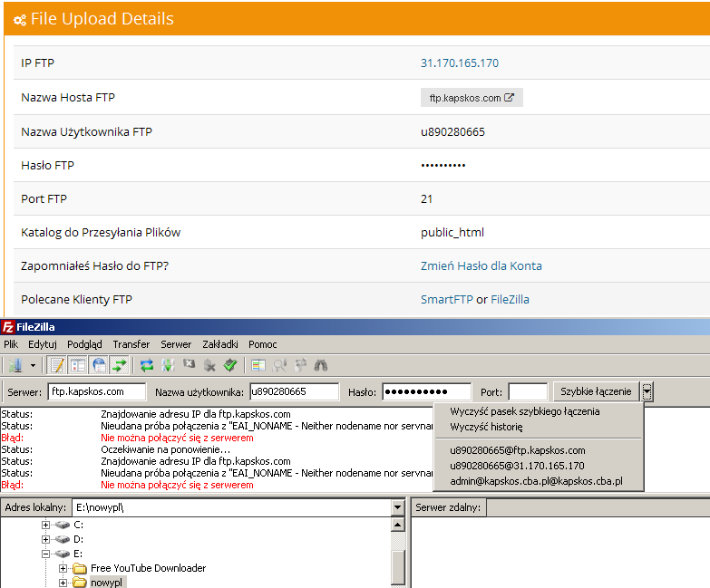The image size is (710, 588).
Task: Toggle the transfer queue display
Action: click(120, 365)
